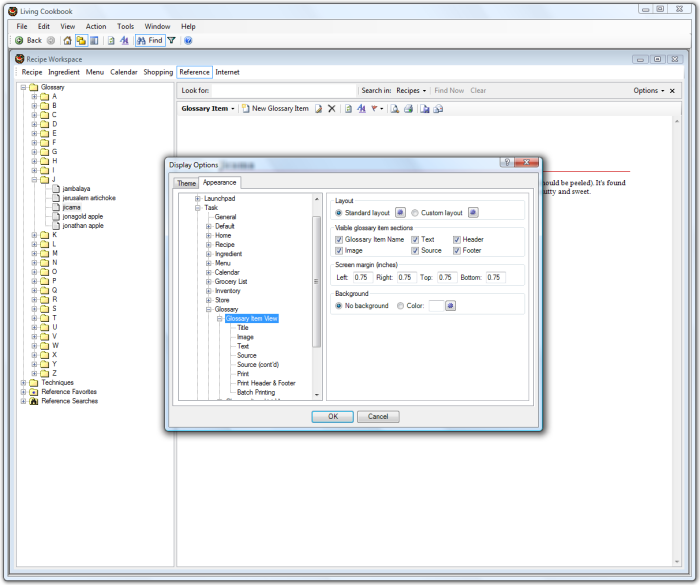This screenshot has height=585, width=700.
Task: Click the display options font icon in glossary toolbar
Action: pyautogui.click(x=362, y=109)
